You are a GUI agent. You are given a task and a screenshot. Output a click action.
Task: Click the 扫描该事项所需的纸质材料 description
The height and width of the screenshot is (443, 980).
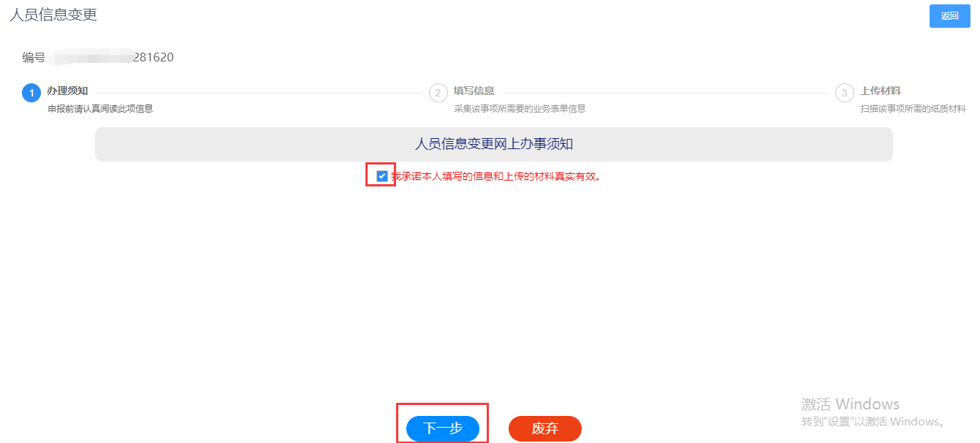[913, 109]
